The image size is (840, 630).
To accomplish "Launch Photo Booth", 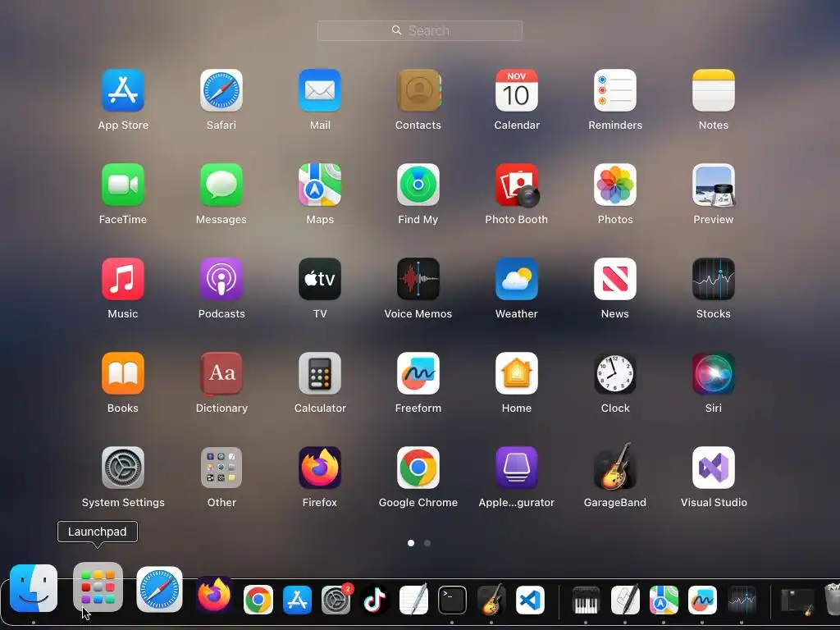I will pos(517,185).
